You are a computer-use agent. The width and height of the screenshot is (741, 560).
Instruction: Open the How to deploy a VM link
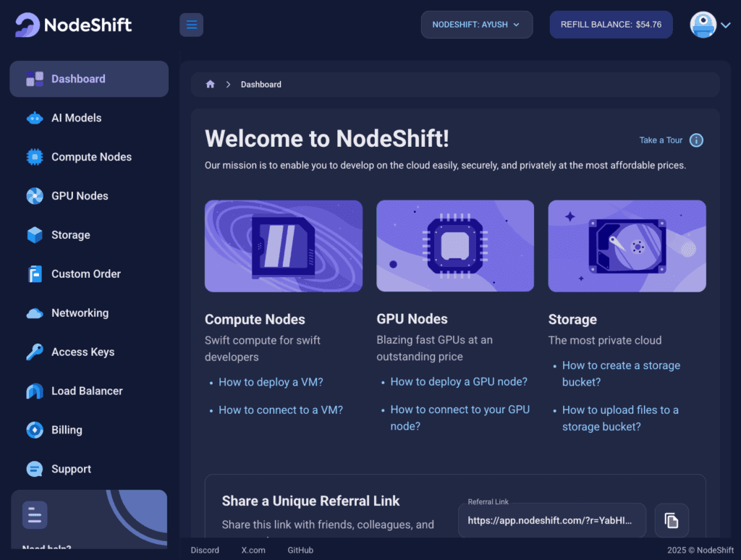coord(271,382)
